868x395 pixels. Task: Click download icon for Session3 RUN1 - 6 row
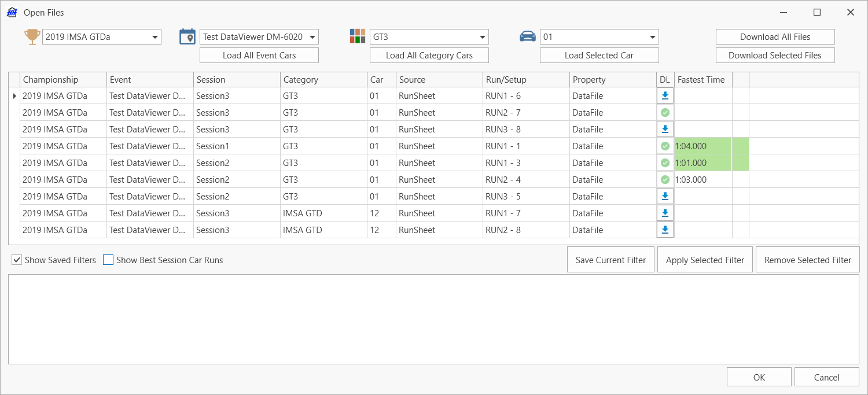pos(665,95)
